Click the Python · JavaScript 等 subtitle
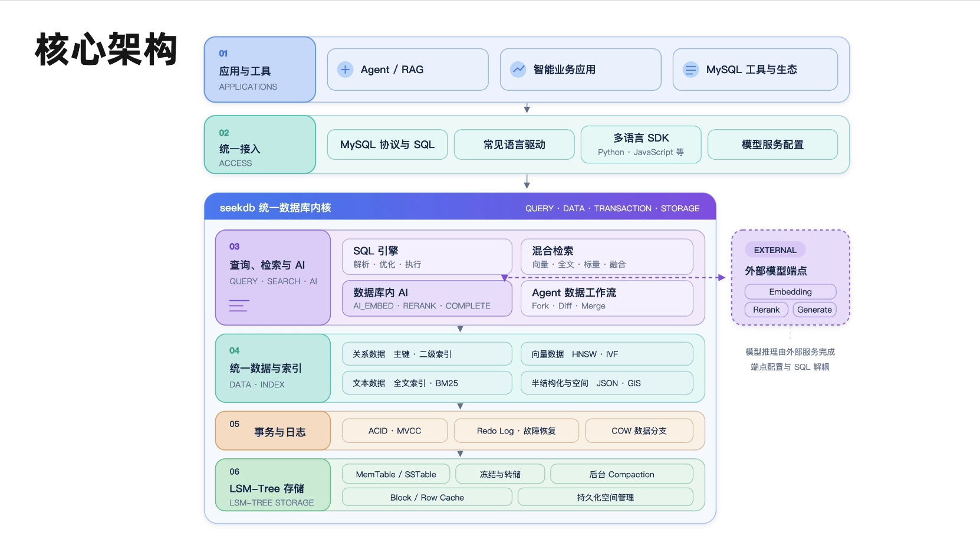 [641, 152]
